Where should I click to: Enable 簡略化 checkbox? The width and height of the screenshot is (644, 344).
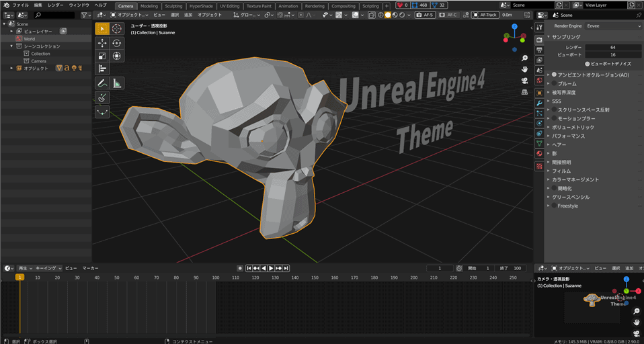pos(554,188)
